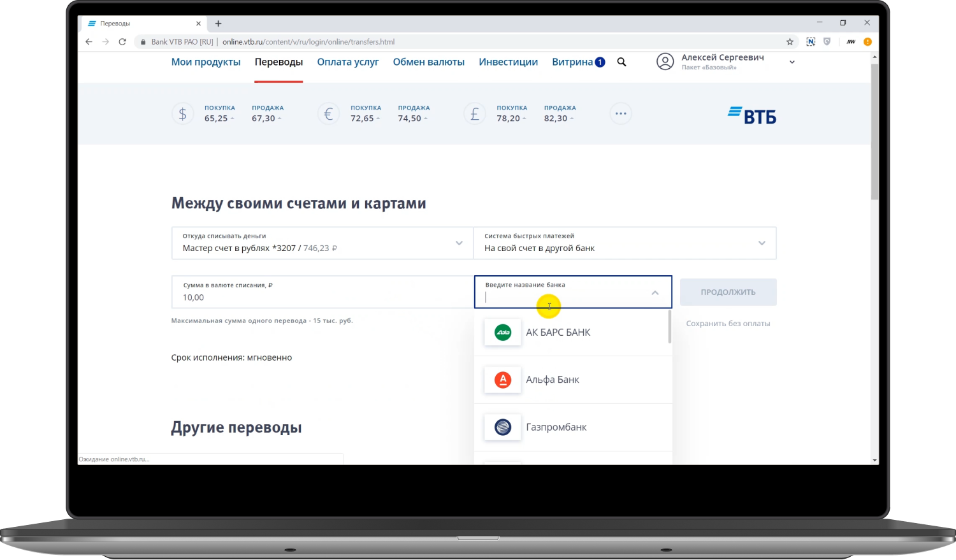This screenshot has height=560, width=956.
Task: Click the pound currency icon
Action: (475, 114)
